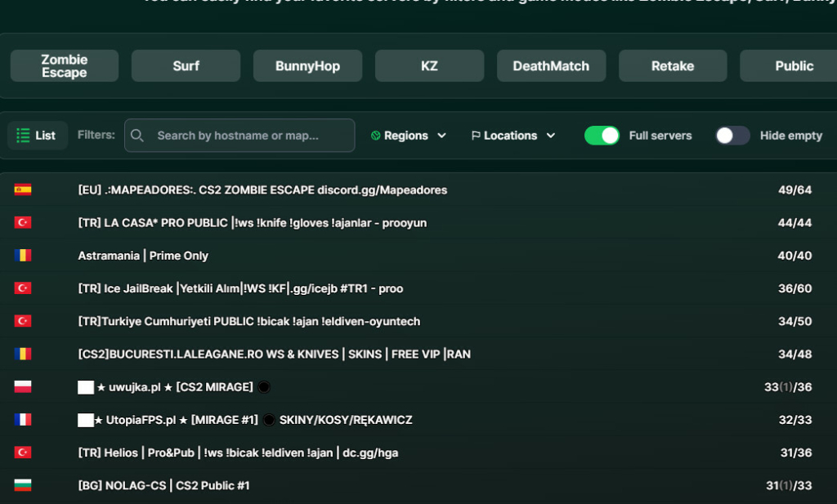The width and height of the screenshot is (837, 504).
Task: Pick the BunnyHop game mode filter
Action: click(x=307, y=66)
